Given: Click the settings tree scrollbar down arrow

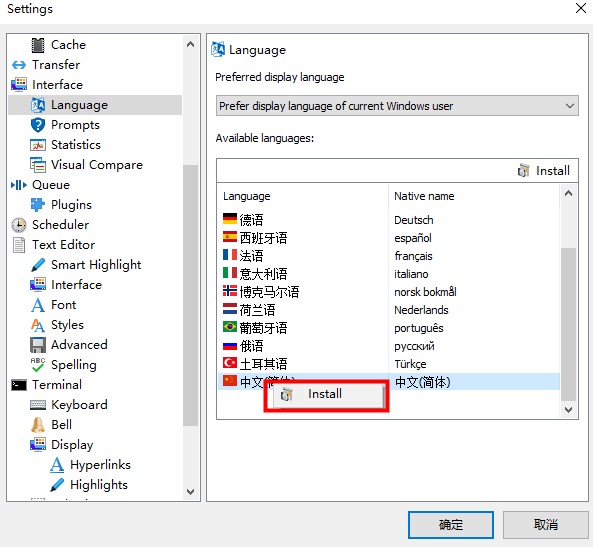Looking at the screenshot, I should 191,492.
